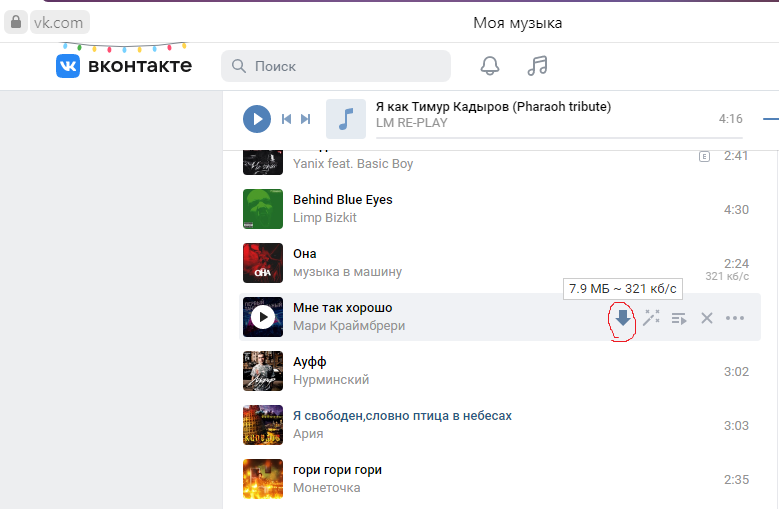779x509 pixels.
Task: Click the 4:30 duration of Behind Blue Eyes
Action: coord(736,210)
